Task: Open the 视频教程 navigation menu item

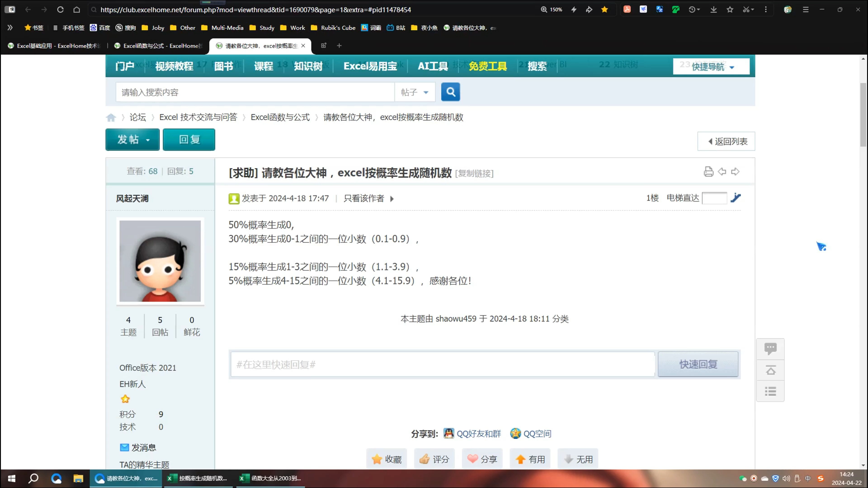Action: 174,66
